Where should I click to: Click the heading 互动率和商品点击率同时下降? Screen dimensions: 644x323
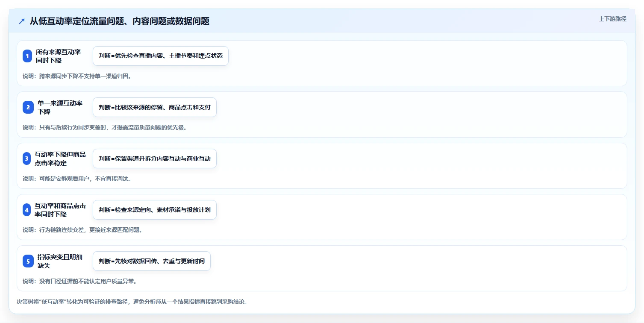pyautogui.click(x=60, y=210)
